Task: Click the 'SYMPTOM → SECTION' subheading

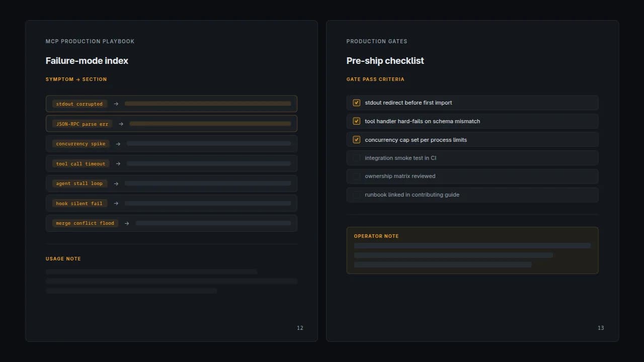Action: point(76,79)
